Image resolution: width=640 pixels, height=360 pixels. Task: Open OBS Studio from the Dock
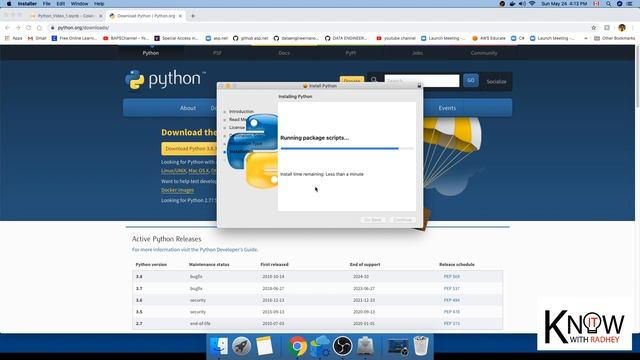pyautogui.click(x=342, y=346)
